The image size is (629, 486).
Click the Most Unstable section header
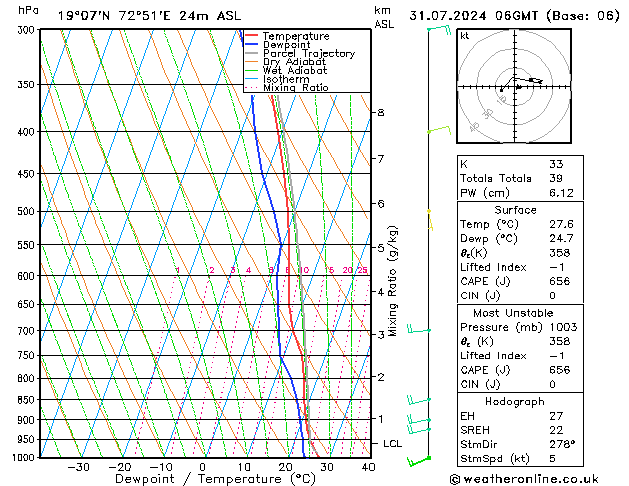(516, 313)
